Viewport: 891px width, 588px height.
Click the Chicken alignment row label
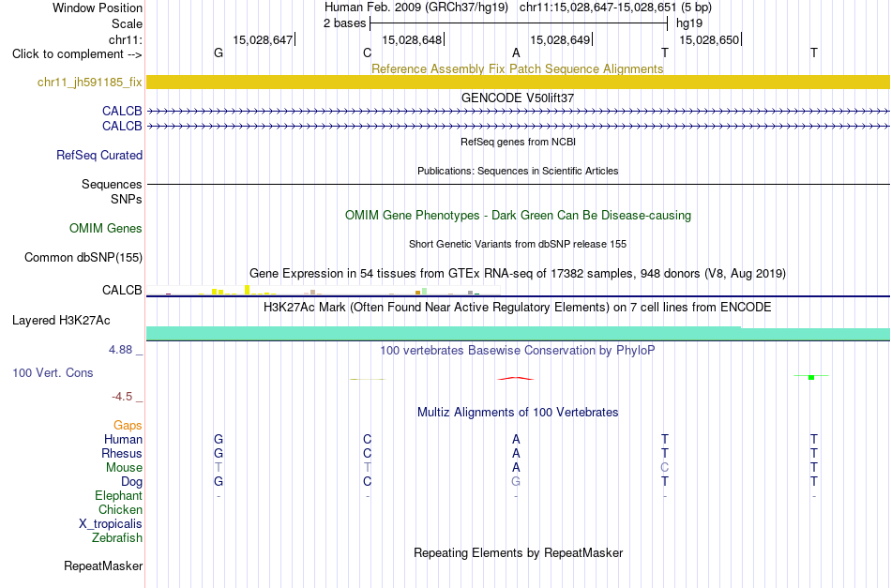tap(120, 509)
